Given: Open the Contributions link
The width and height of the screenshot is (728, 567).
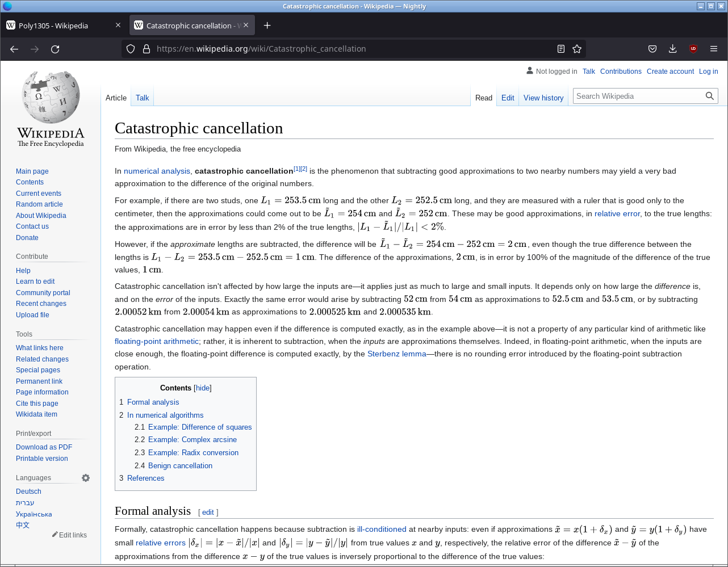Looking at the screenshot, I should 621,72.
